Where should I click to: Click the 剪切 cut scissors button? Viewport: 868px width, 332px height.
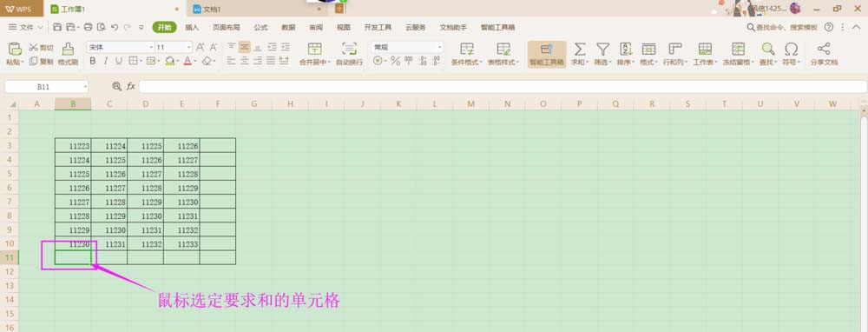point(42,48)
